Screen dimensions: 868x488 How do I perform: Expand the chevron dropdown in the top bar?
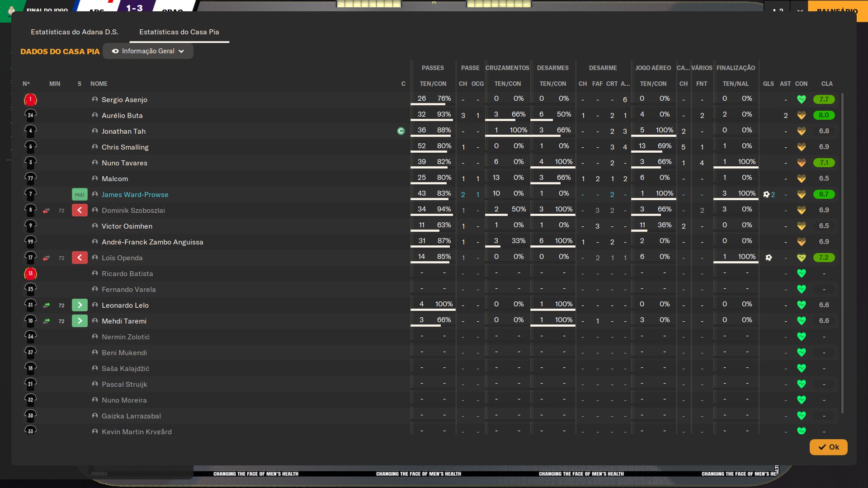point(800,11)
